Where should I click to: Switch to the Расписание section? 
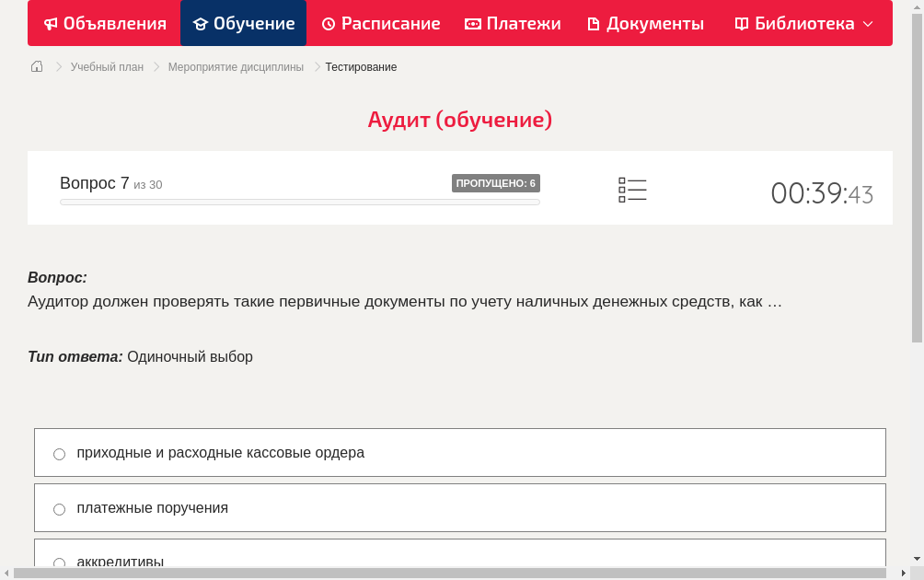(380, 23)
